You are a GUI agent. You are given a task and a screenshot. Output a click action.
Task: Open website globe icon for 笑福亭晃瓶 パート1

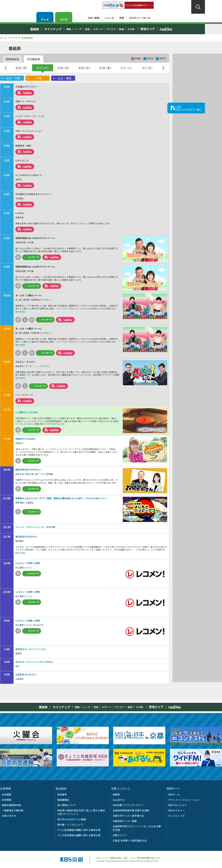(x=18, y=257)
